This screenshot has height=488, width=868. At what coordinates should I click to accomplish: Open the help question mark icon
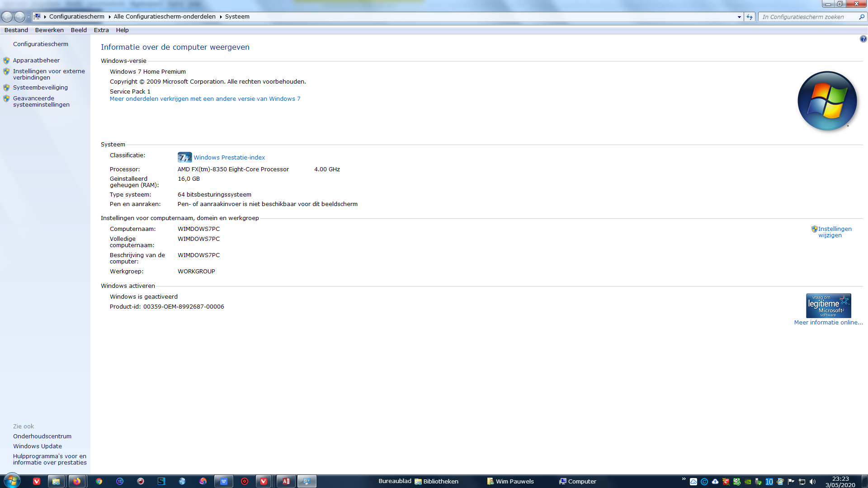(x=863, y=39)
